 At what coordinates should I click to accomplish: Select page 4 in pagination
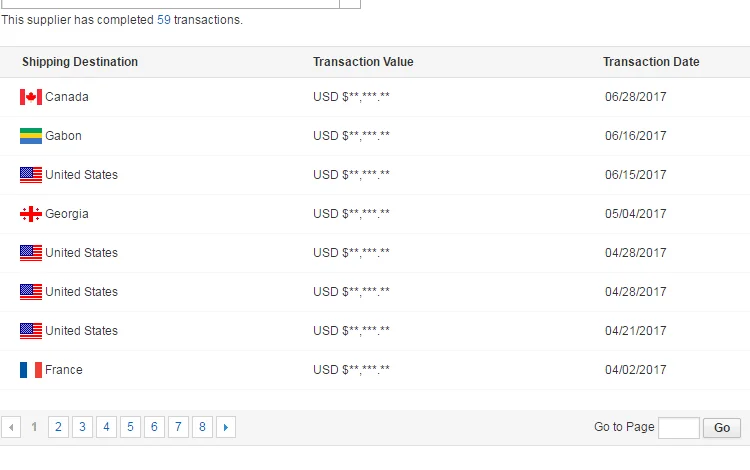point(106,427)
